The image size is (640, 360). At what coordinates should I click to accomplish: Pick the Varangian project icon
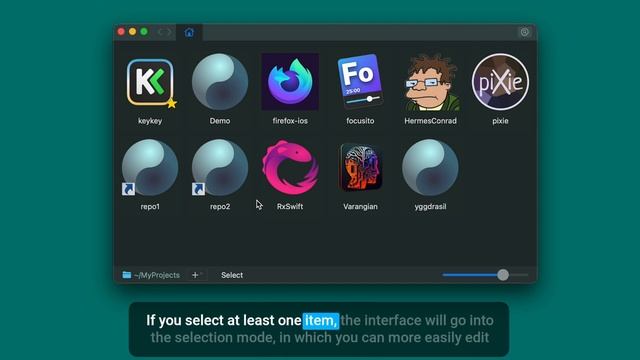360,167
